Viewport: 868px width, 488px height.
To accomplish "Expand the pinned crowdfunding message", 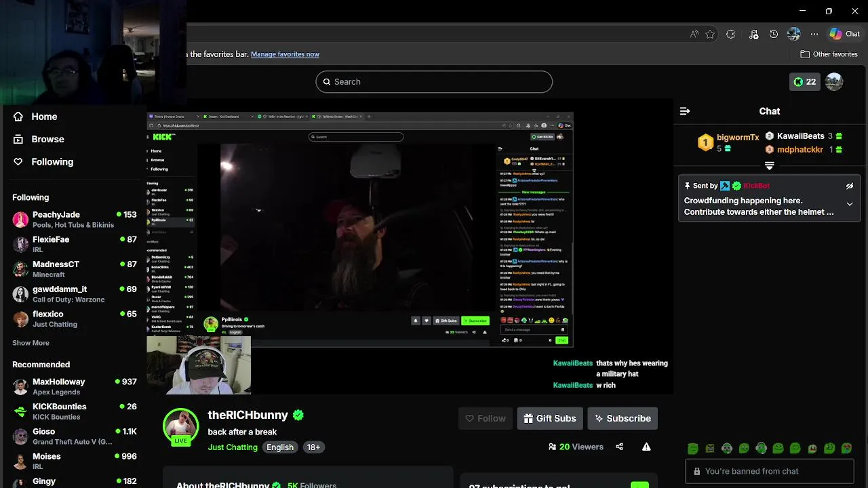I will 850,204.
